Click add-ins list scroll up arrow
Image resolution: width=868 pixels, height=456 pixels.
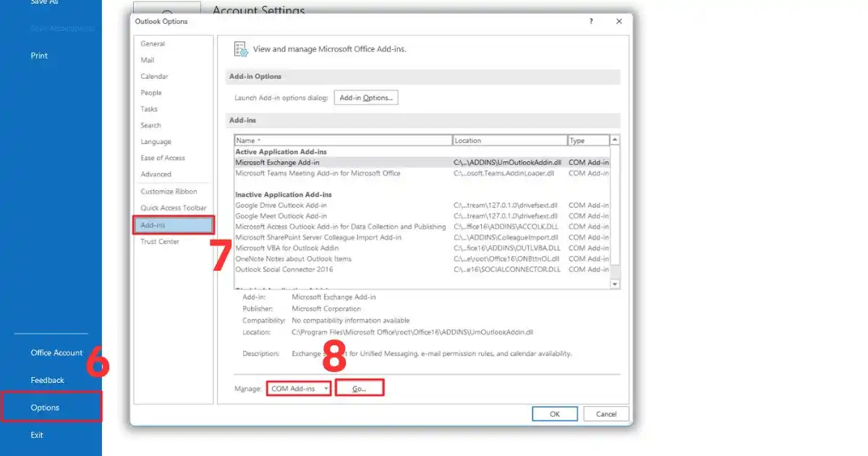(615, 140)
